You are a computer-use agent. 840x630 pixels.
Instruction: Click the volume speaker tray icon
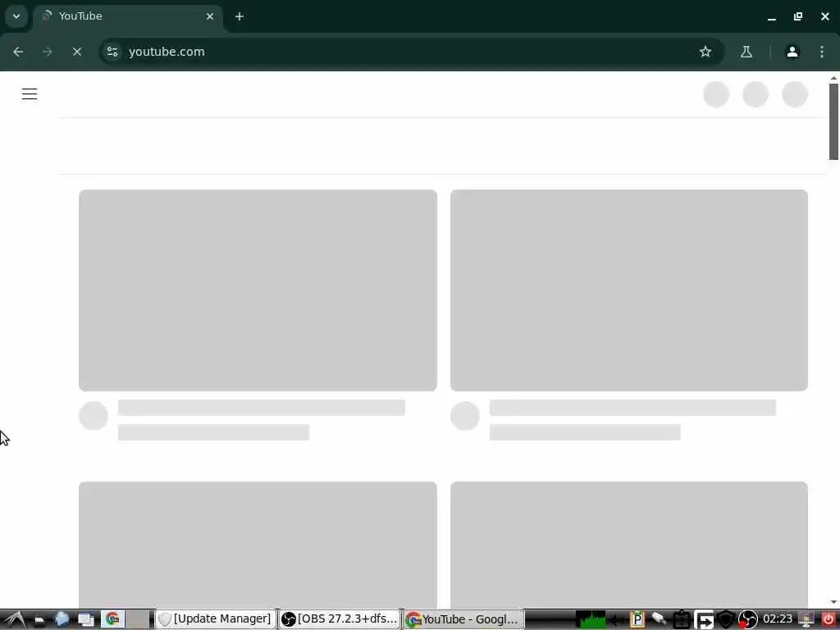pos(615,620)
